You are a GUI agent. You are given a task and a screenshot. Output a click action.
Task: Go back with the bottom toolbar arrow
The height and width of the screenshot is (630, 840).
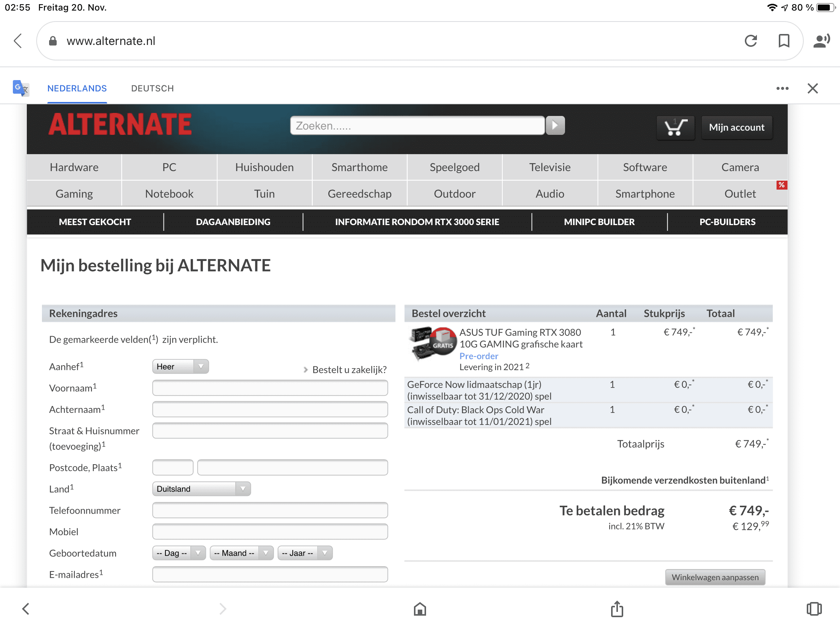25,609
